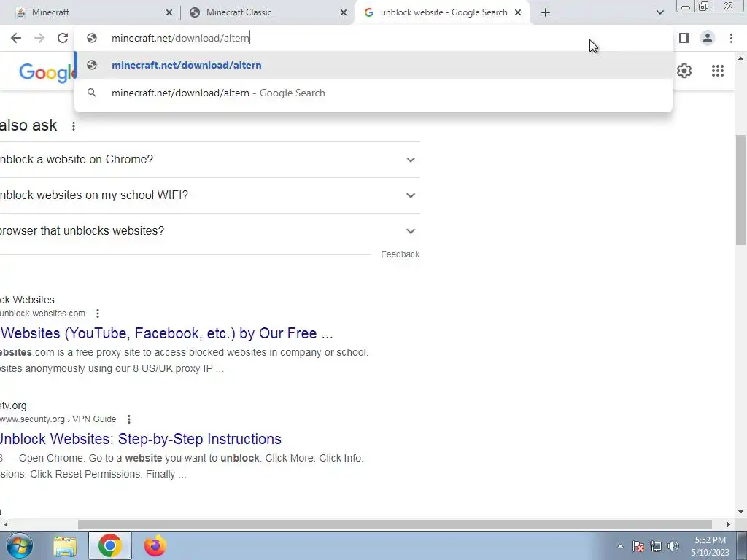The width and height of the screenshot is (747, 560).
Task: Click the horizontal scrollbar thumb
Action: click(395, 524)
